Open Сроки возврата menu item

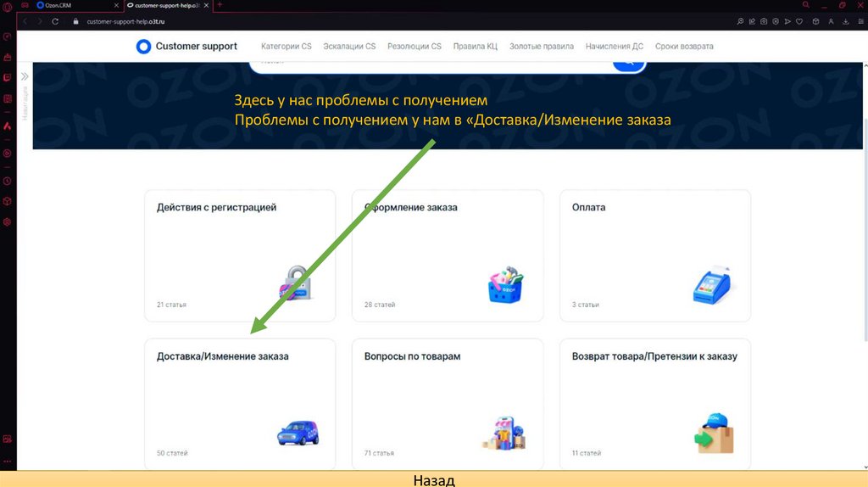[684, 47]
